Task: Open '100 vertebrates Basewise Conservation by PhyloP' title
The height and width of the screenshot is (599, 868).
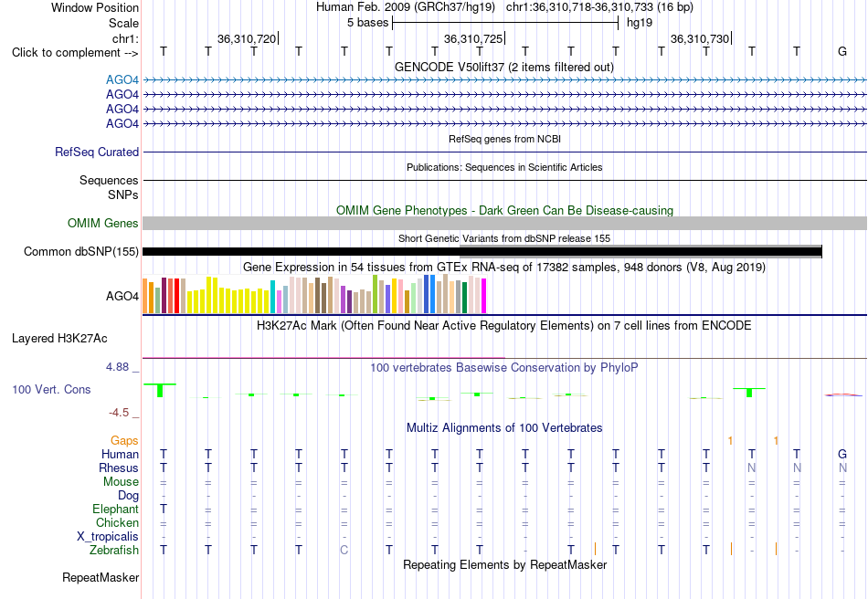Action: [x=503, y=367]
